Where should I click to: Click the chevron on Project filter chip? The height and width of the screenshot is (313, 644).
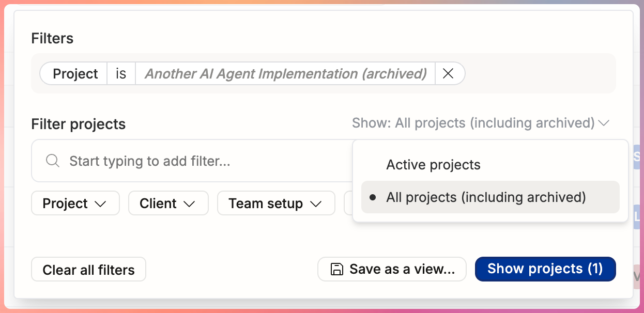coord(100,204)
